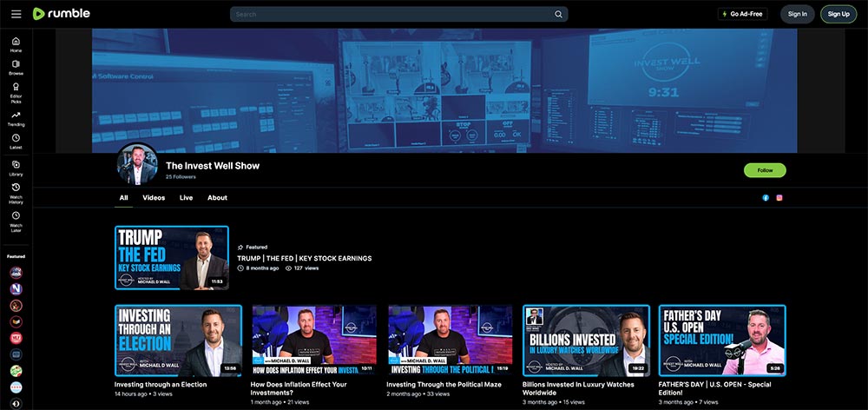
Task: Open 'How Does Inflation Effect Your Investments?' title
Action: (x=299, y=388)
